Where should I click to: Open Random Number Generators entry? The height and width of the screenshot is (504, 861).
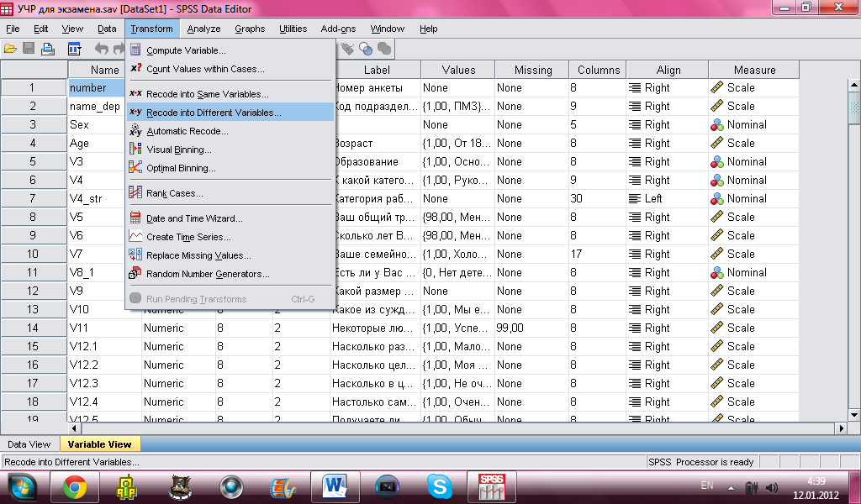pos(230,274)
